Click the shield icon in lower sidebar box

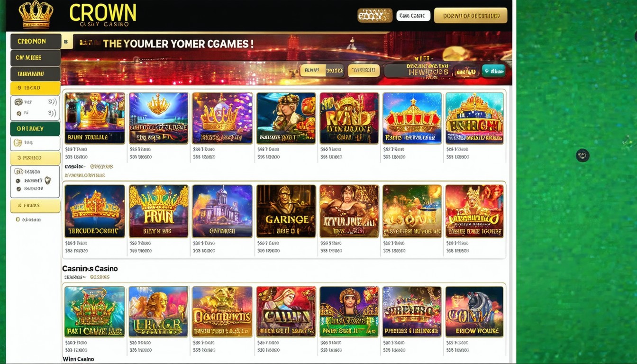click(47, 181)
